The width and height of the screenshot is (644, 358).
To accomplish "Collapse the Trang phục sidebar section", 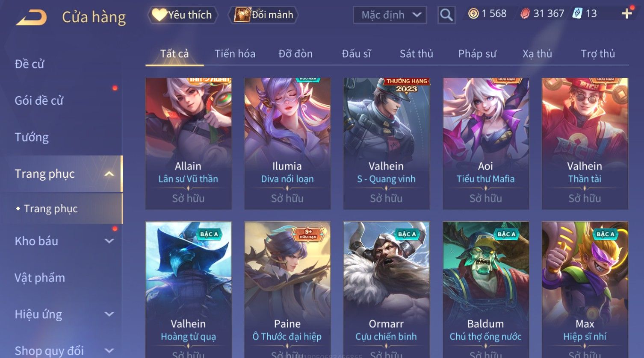I will (x=109, y=174).
